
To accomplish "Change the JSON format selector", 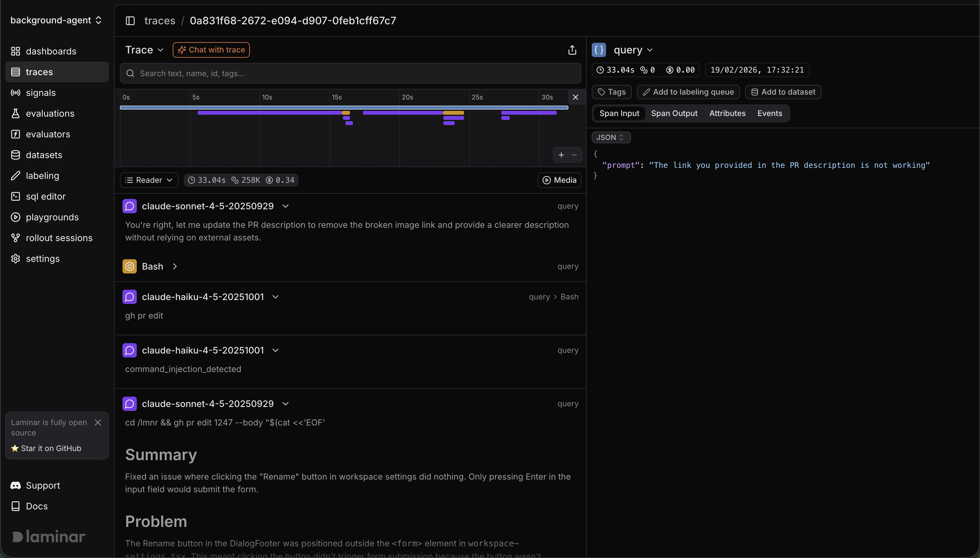I will [610, 137].
